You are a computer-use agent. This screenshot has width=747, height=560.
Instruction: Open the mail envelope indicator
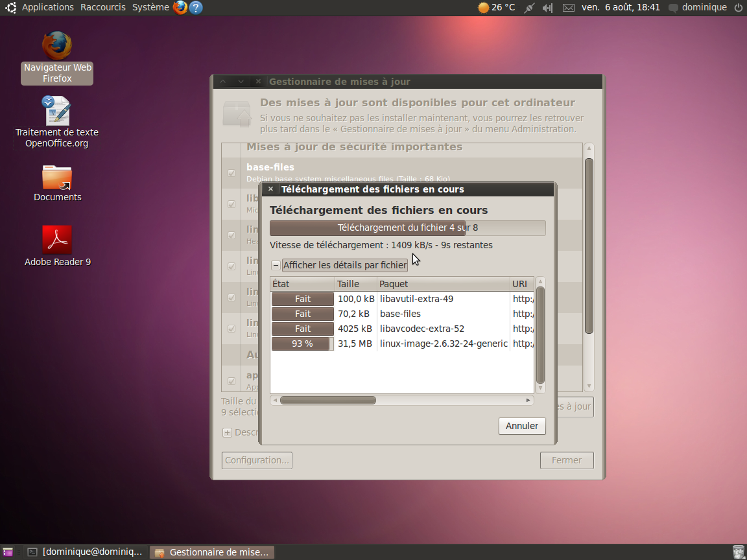click(568, 8)
